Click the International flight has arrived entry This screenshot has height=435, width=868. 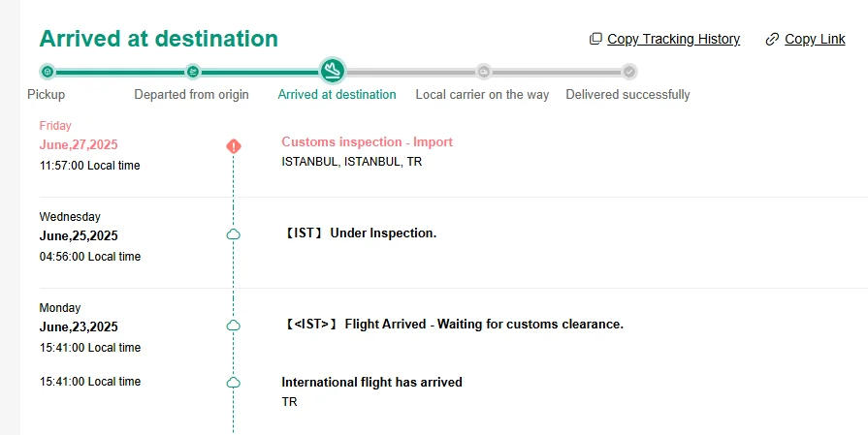[x=371, y=383]
